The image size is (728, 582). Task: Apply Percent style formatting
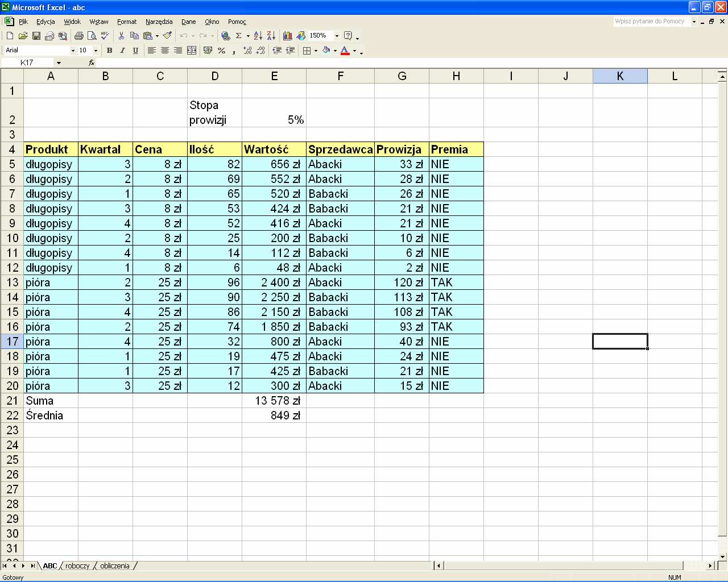[x=221, y=51]
